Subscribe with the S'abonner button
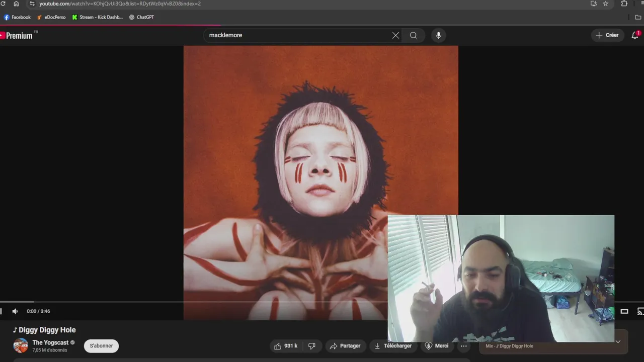Image resolution: width=644 pixels, height=362 pixels. [101, 346]
